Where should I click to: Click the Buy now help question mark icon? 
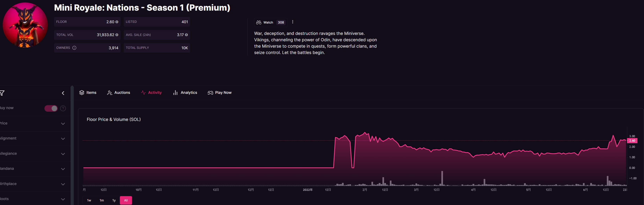pyautogui.click(x=63, y=108)
